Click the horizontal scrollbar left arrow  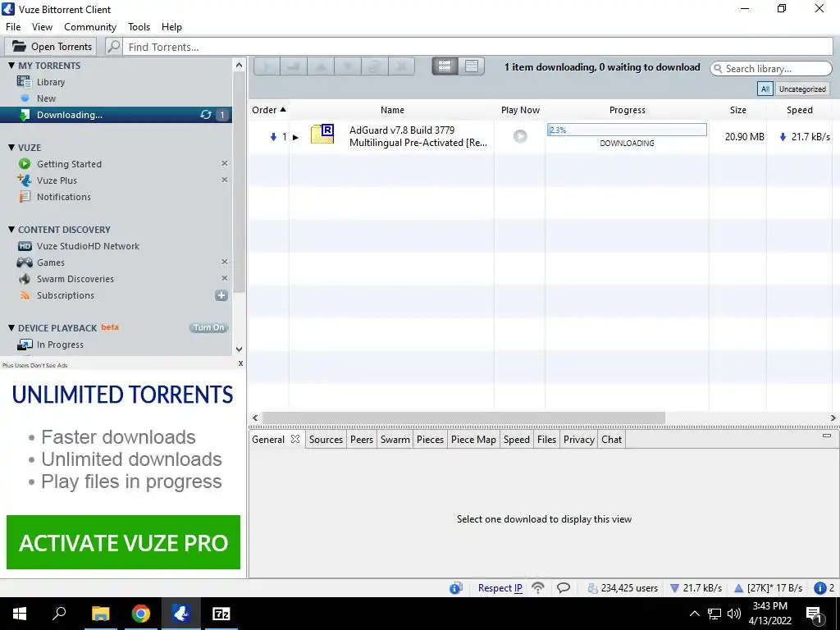(x=256, y=418)
